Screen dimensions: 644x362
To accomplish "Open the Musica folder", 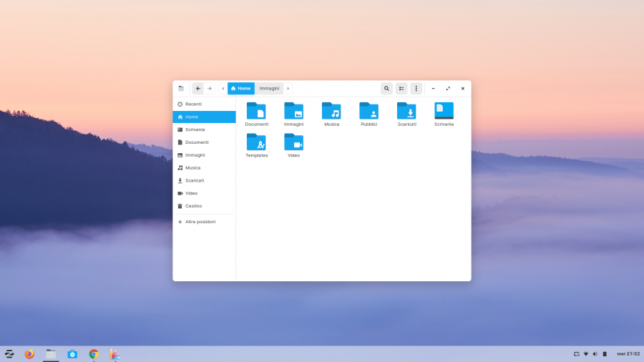I will pos(331,111).
